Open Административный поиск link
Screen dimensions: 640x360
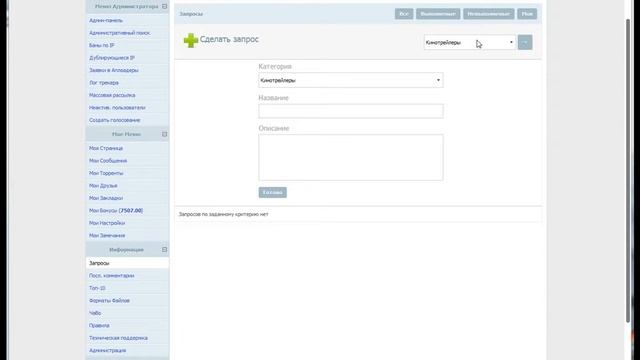pyautogui.click(x=120, y=33)
